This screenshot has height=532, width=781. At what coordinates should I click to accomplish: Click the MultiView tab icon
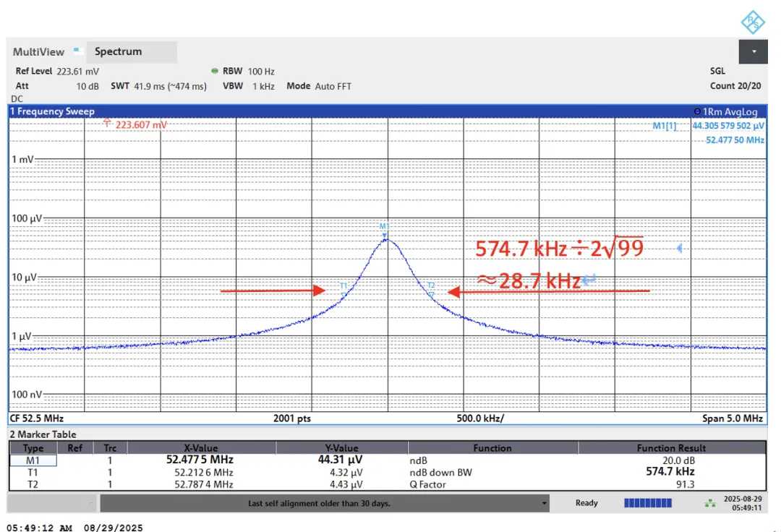[76, 52]
